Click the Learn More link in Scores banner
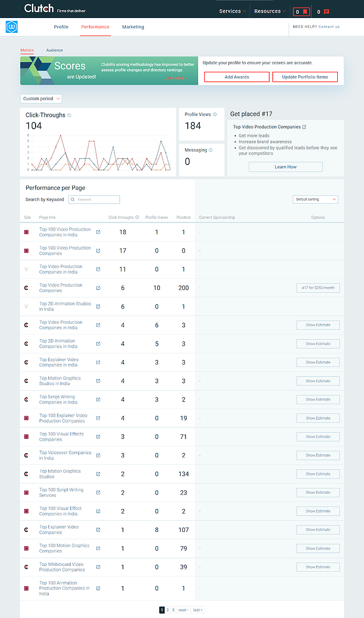This screenshot has width=364, height=618. tap(175, 78)
